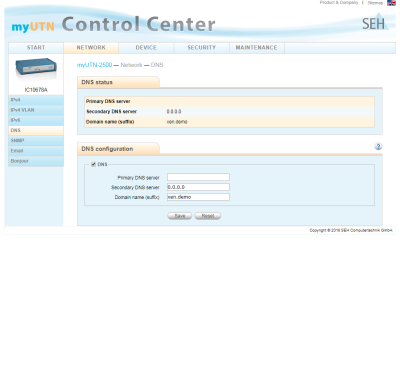Open the Product & Company link
Viewport: 400px width, 371px height.
point(339,2)
